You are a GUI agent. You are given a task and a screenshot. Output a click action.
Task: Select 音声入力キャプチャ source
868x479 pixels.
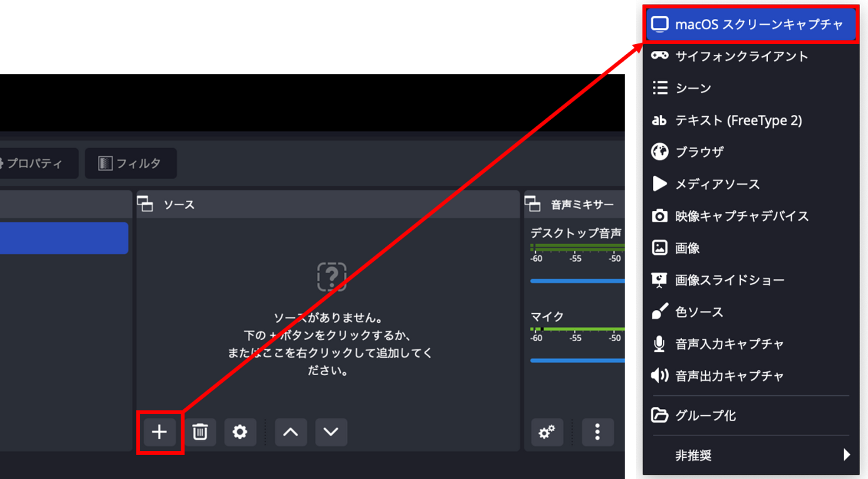pos(751,344)
